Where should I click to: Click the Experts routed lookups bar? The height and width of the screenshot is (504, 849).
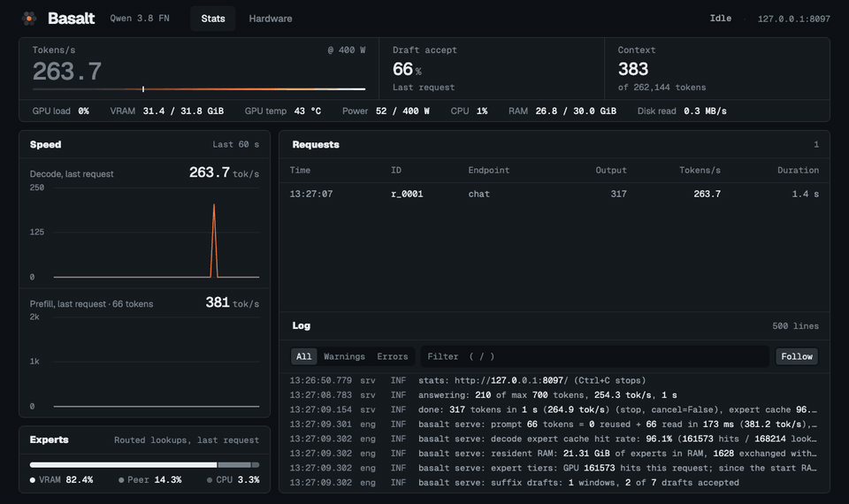tap(144, 464)
